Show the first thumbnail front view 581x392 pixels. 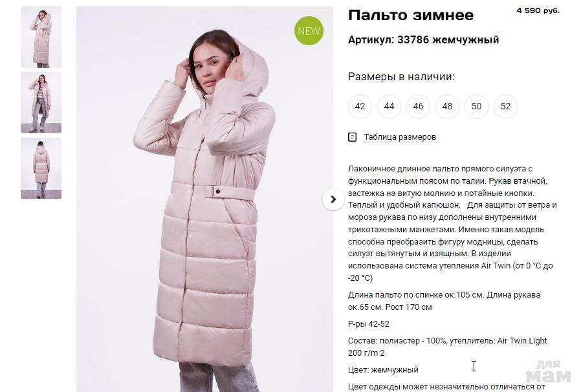[41, 37]
